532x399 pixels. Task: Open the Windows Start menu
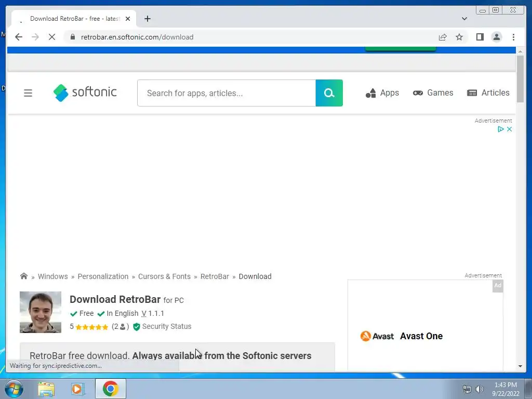tap(14, 389)
